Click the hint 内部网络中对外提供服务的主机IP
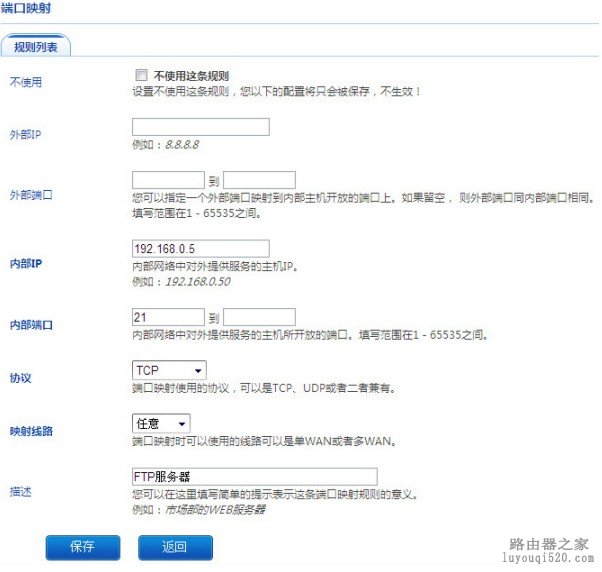 (215, 266)
